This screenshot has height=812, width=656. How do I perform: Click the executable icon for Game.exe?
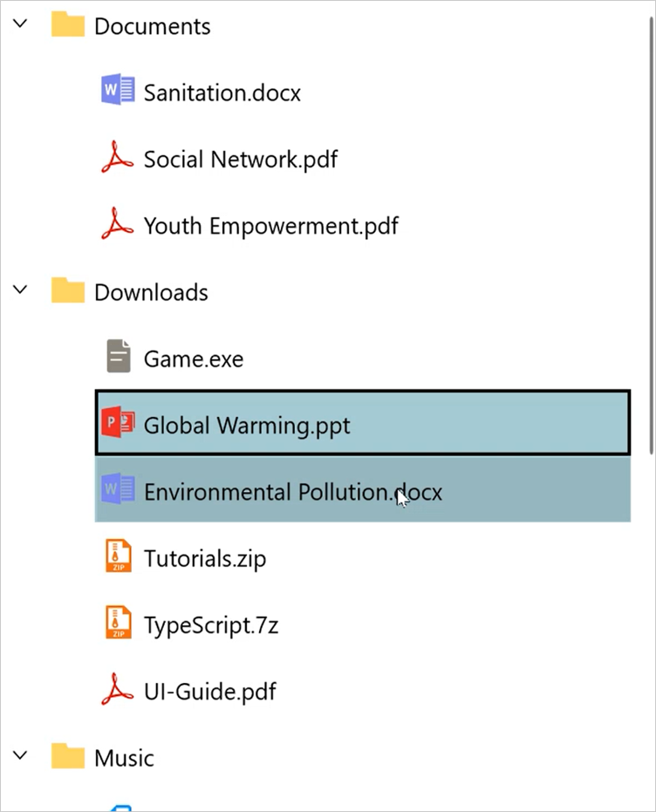click(x=117, y=357)
